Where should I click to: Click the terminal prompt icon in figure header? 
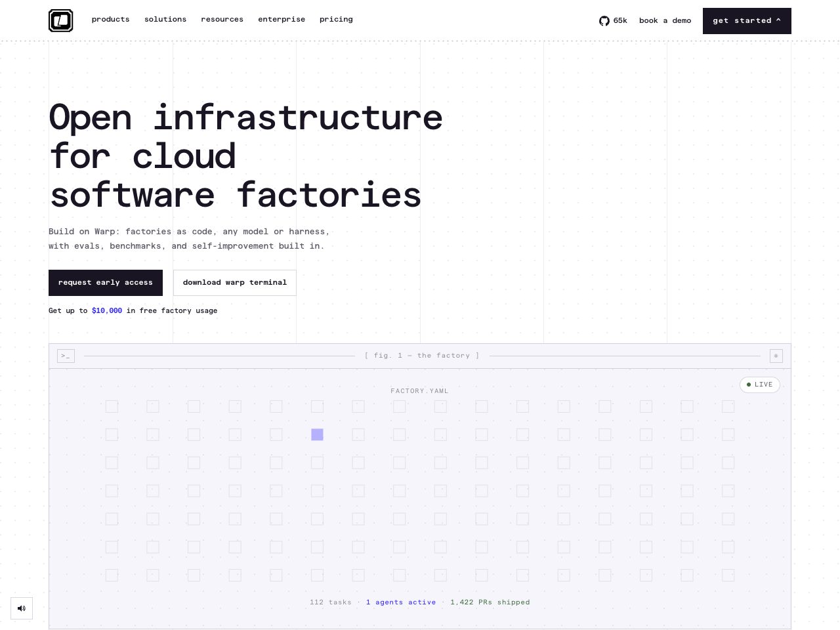pos(66,356)
